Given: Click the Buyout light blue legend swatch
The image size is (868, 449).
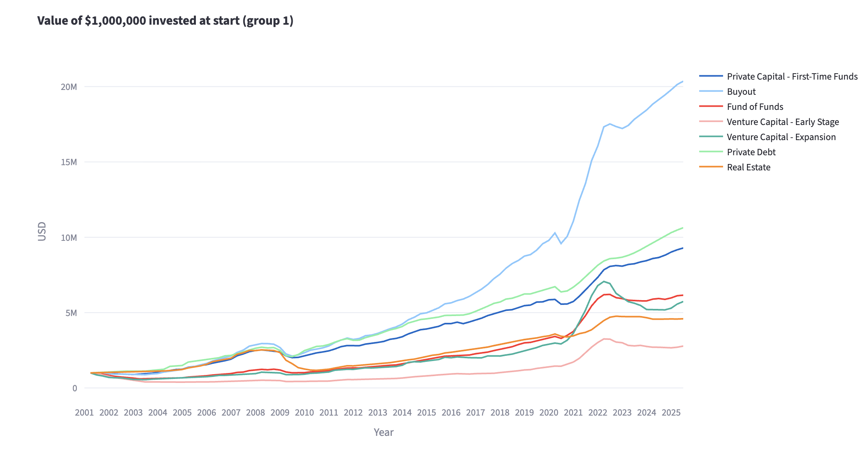Looking at the screenshot, I should pos(711,92).
